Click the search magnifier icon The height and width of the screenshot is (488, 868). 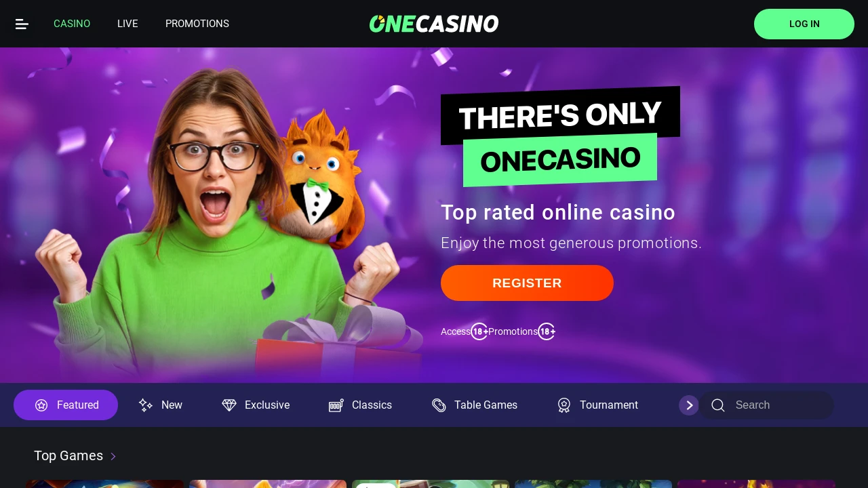click(x=718, y=405)
